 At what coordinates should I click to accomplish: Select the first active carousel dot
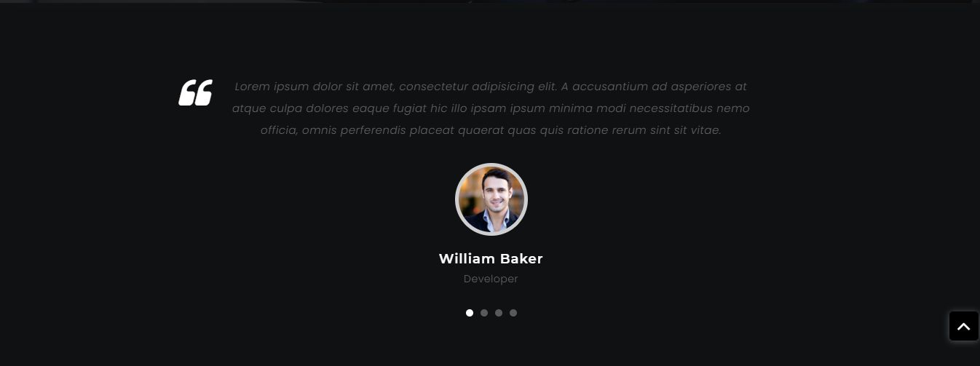pyautogui.click(x=470, y=313)
